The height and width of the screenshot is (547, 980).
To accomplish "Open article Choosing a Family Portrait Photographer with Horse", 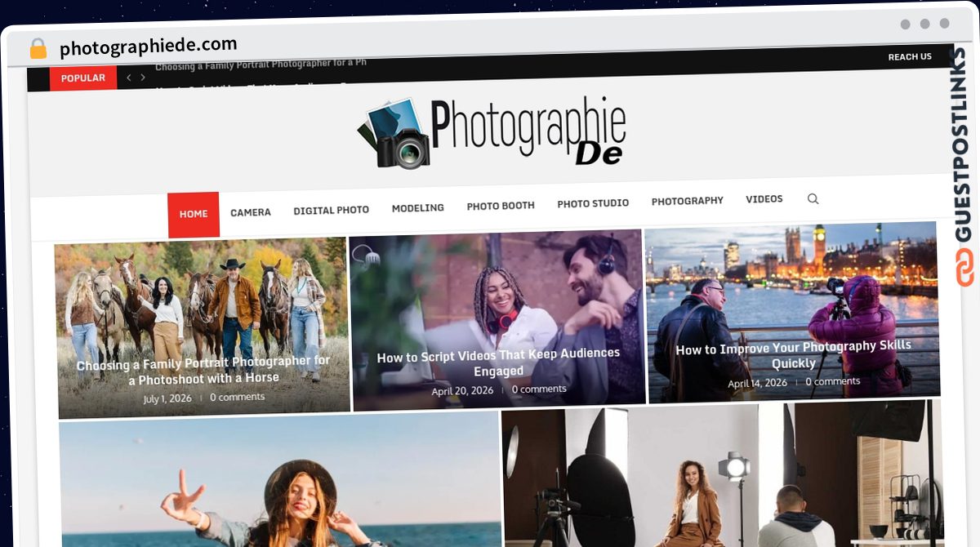I will click(x=203, y=370).
